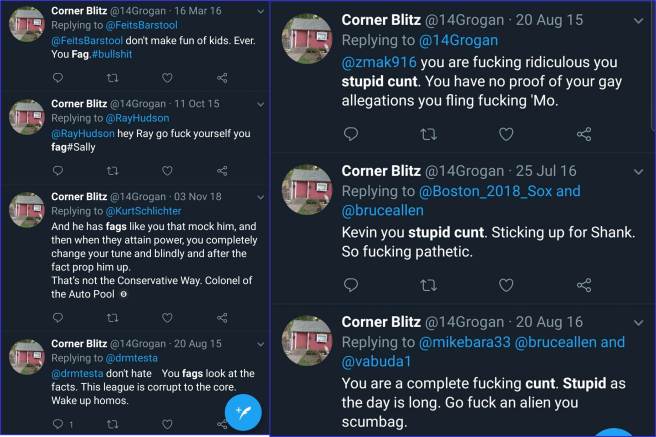Like the 16 Mar 16 tweet with heart
The height and width of the screenshot is (437, 656).
point(166,77)
